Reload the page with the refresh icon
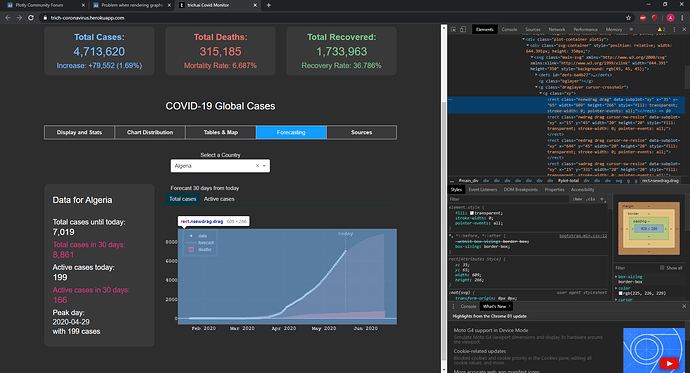 coord(31,18)
